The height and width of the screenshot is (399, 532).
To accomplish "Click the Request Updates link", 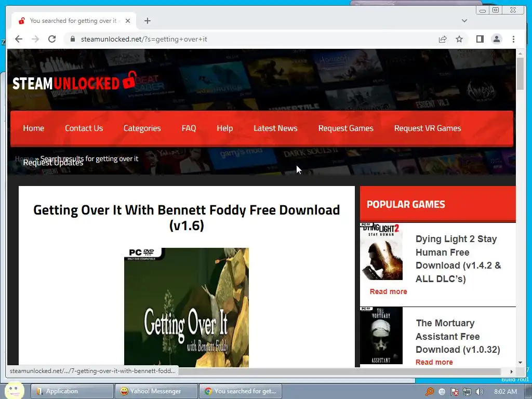I will click(x=53, y=163).
